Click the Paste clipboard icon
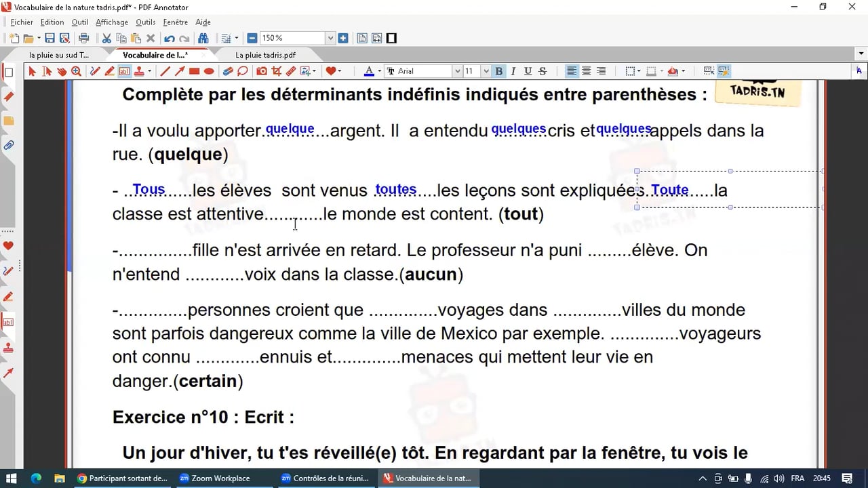 (136, 38)
